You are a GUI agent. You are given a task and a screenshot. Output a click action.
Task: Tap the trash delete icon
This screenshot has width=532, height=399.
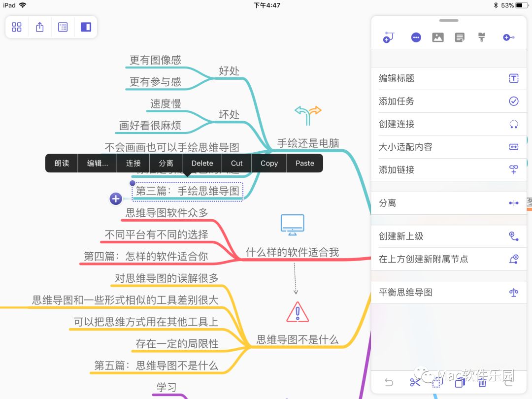pyautogui.click(x=482, y=382)
